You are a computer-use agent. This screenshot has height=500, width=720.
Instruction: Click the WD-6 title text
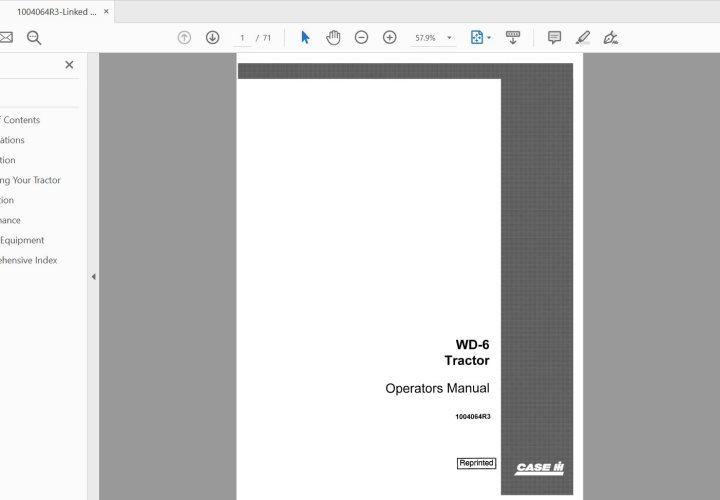coord(472,344)
